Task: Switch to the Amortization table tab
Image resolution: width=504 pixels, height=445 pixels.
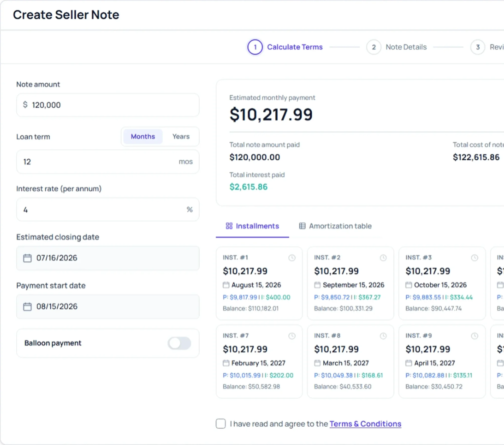Action: point(335,226)
